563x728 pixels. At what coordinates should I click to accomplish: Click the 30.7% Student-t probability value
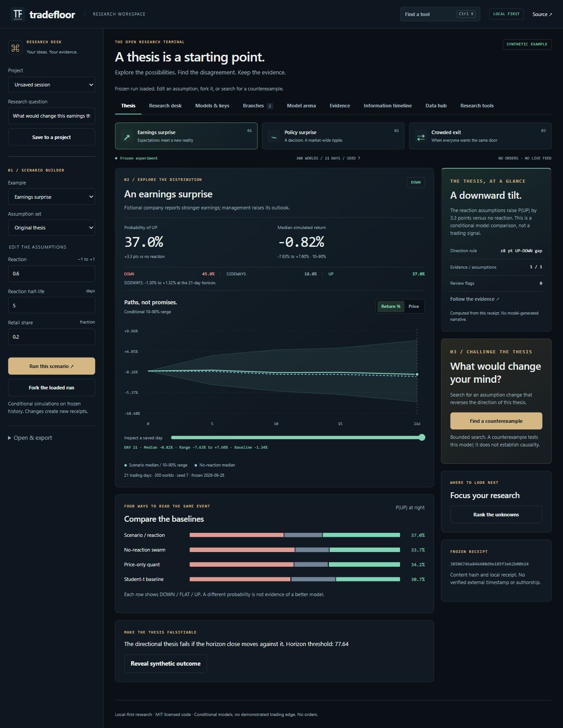418,579
